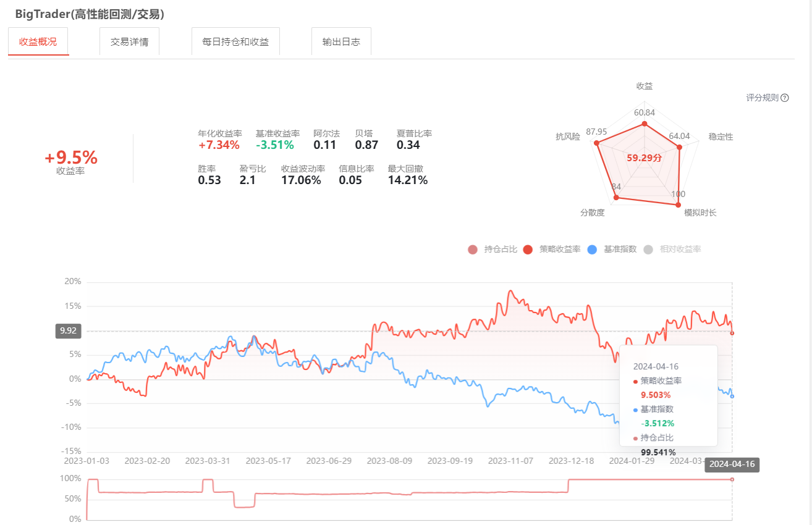Viewport: 812px width, 525px height.
Task: Hide the 策略收益率 legend series
Action: [x=552, y=250]
